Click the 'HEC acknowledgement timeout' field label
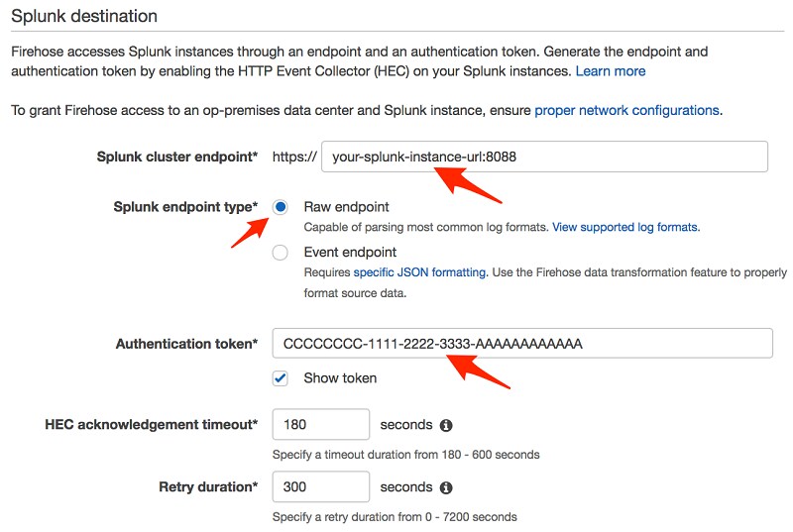The width and height of the screenshot is (793, 532). (152, 424)
